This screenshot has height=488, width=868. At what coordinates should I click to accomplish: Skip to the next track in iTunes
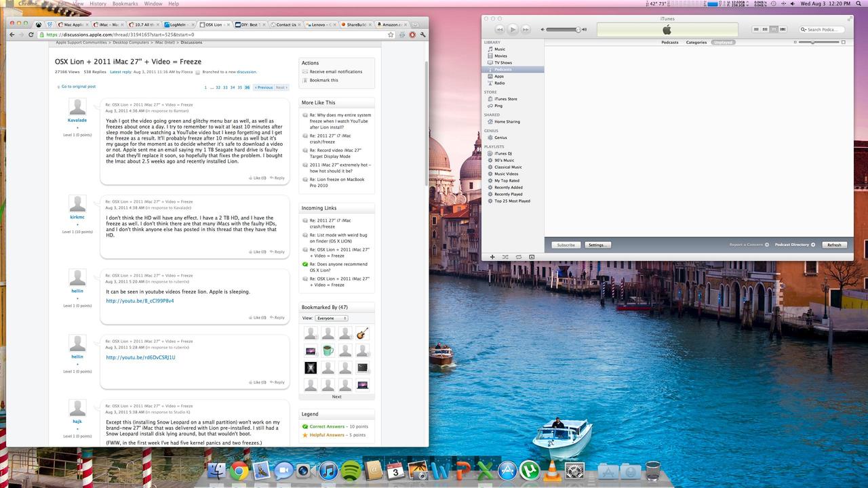click(x=526, y=29)
